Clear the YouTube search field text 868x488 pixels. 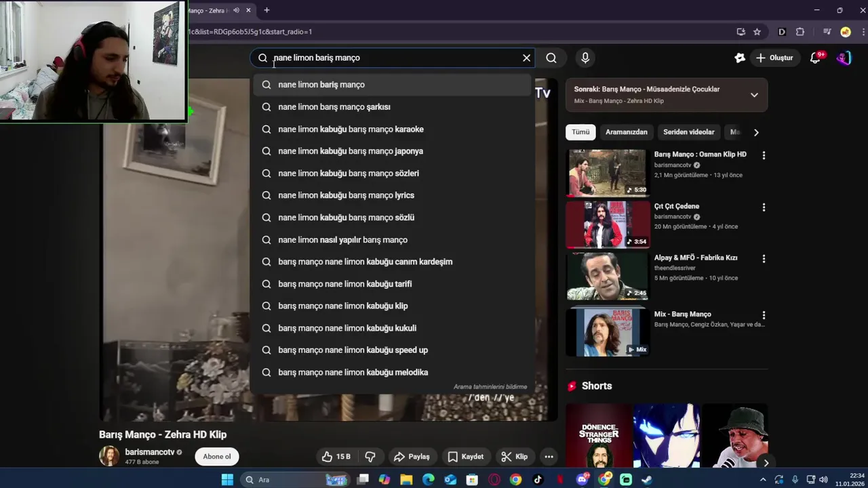point(526,58)
